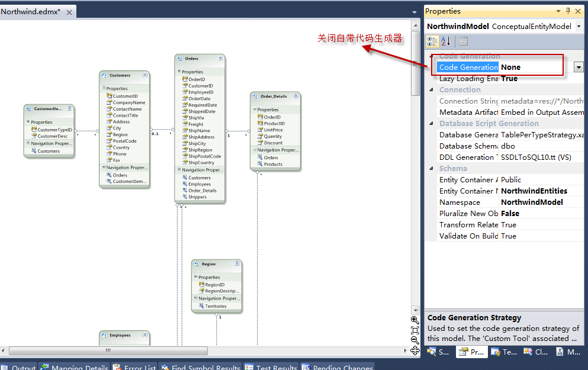Collapse the Schema property category
Screen dimensions: 588x370
pyautogui.click(x=431, y=168)
